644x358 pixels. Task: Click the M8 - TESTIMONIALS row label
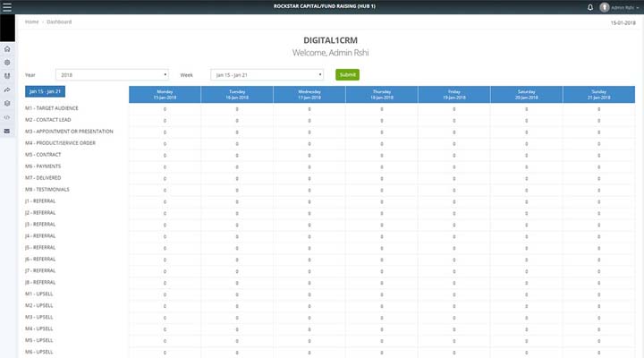coord(47,190)
